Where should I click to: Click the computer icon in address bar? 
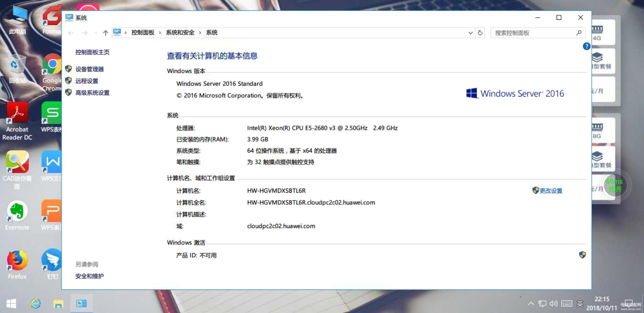click(x=117, y=32)
